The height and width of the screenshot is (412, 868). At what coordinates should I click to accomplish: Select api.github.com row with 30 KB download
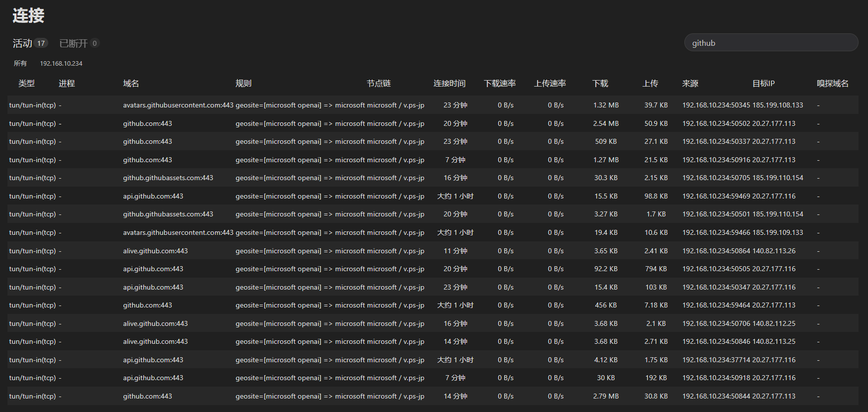point(433,378)
